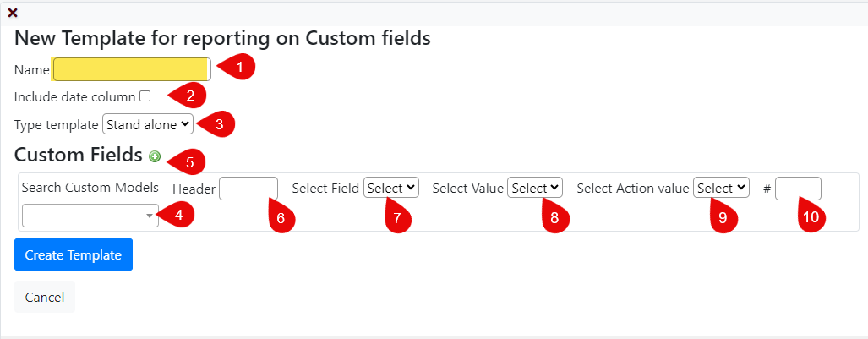Screen dimensions: 868x339
Task: Click into the Header text box
Action: coord(248,189)
